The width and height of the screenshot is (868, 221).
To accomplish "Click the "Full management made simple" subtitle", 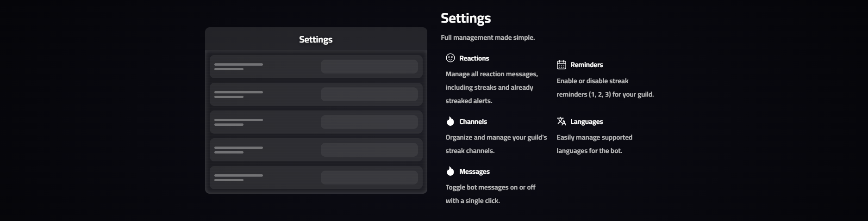I will [x=487, y=37].
